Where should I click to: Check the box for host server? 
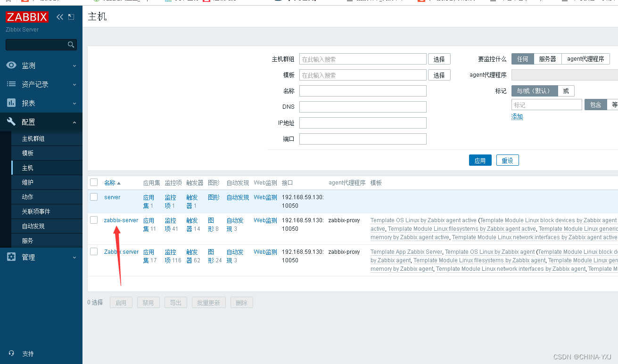tap(94, 197)
